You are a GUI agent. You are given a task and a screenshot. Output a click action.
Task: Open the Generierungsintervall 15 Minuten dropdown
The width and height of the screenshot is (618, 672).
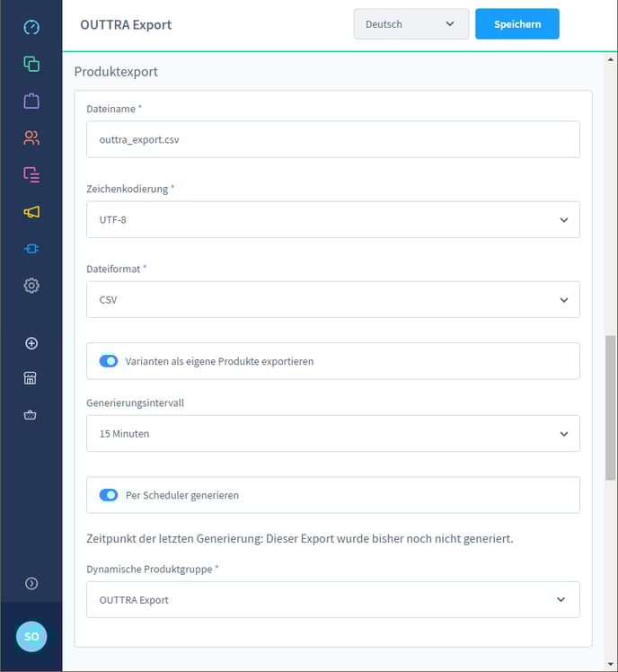point(333,433)
